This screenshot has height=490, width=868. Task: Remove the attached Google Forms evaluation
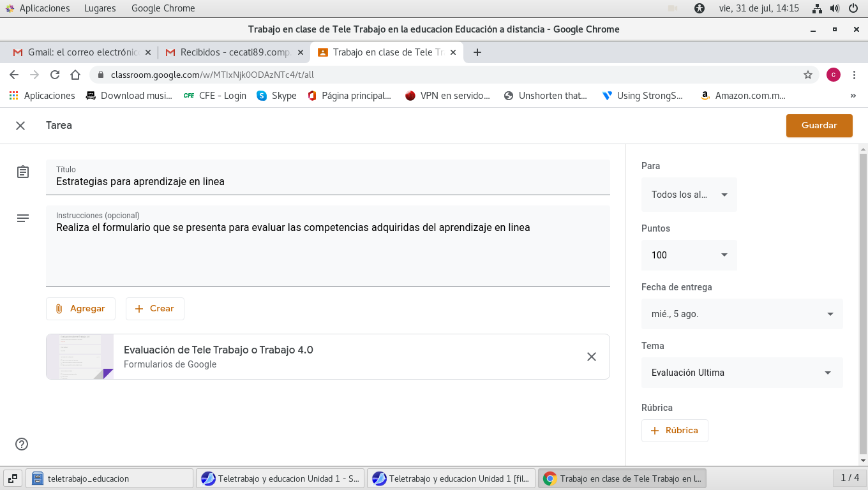tap(591, 357)
